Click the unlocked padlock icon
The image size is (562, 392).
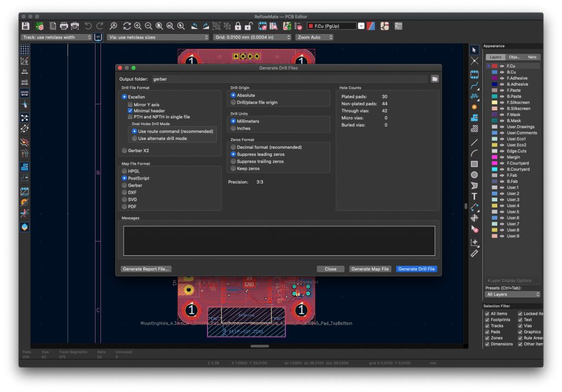[x=249, y=26]
